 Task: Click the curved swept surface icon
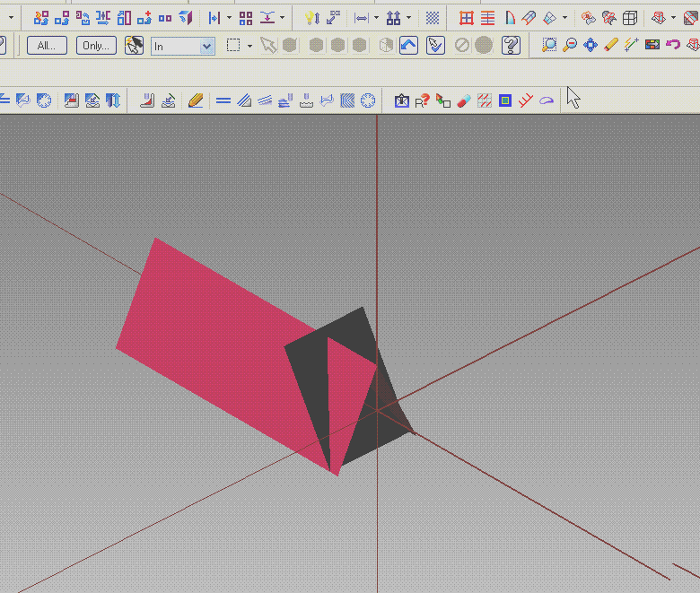click(x=510, y=18)
